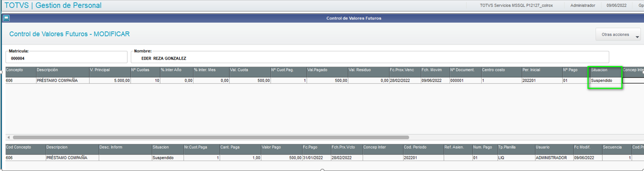Select the 500,00 Val.Pagado cell
Image resolution: width=644 pixels, height=171 pixels.
click(x=327, y=81)
